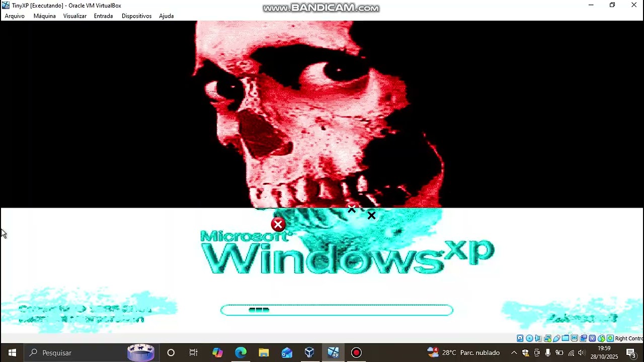Click the microphone tray icon
The height and width of the screenshot is (362, 644).
548,353
